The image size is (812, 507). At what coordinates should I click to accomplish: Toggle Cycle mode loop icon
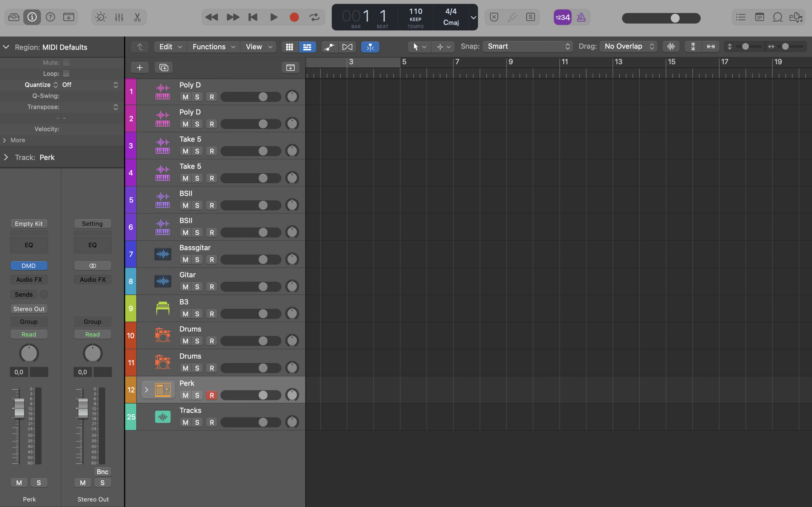point(314,17)
